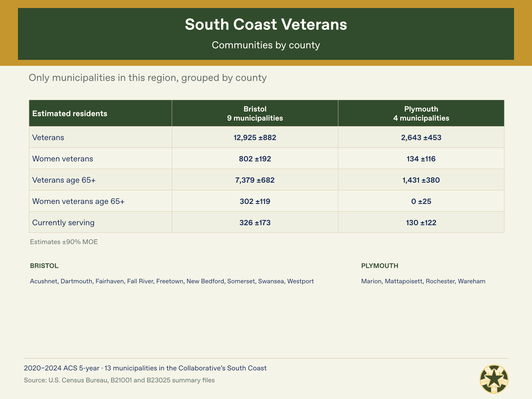Click the 'Currently serving' row label
The width and height of the screenshot is (532, 399).
(x=63, y=223)
